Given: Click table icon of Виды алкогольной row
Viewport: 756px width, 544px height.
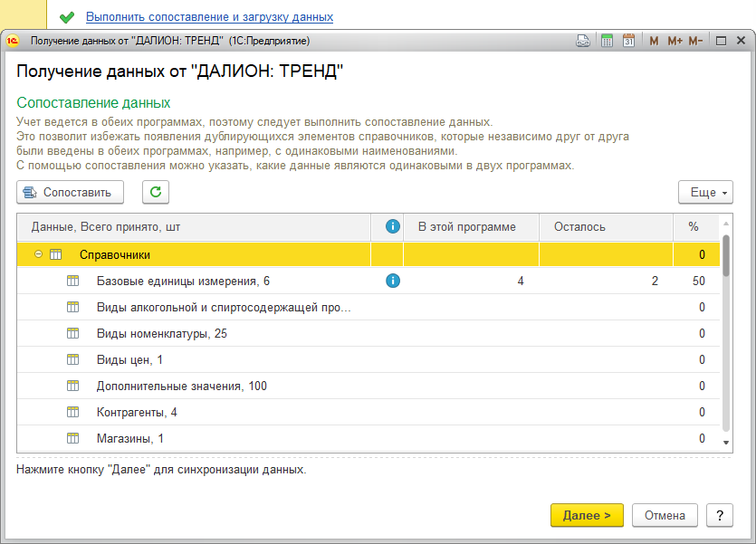Looking at the screenshot, I should tap(72, 307).
